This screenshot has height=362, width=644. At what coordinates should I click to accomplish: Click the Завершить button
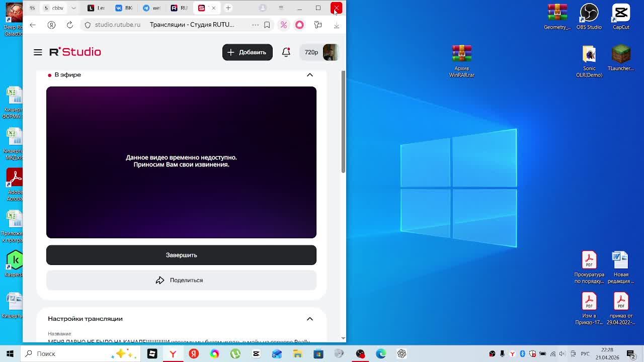click(181, 255)
